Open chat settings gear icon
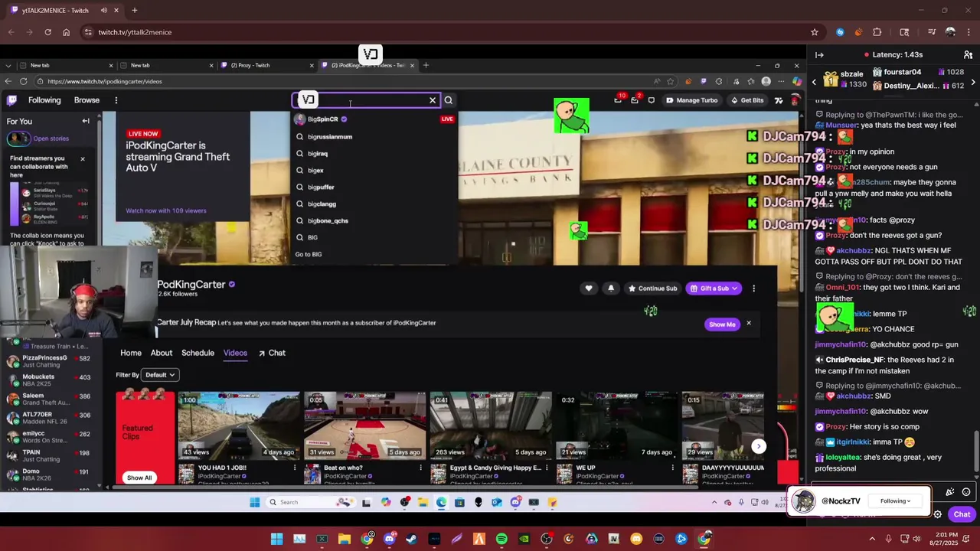 click(938, 514)
